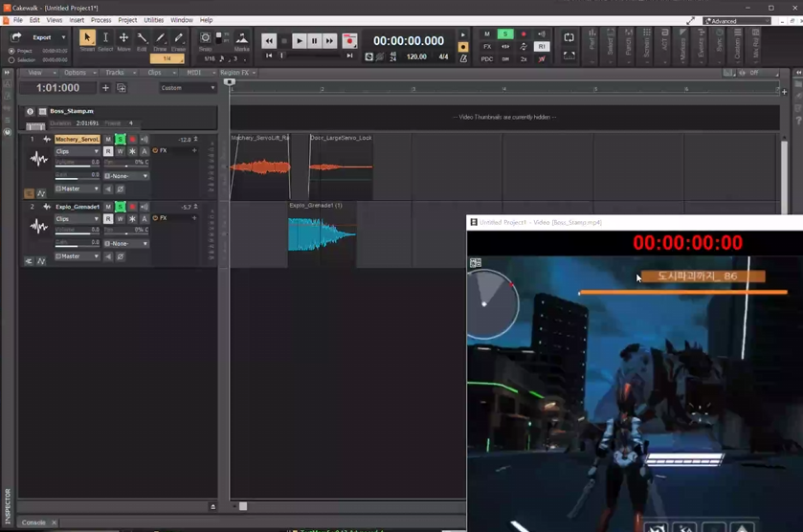803x532 pixels.
Task: Toggle PDC override button
Action: pos(487,59)
